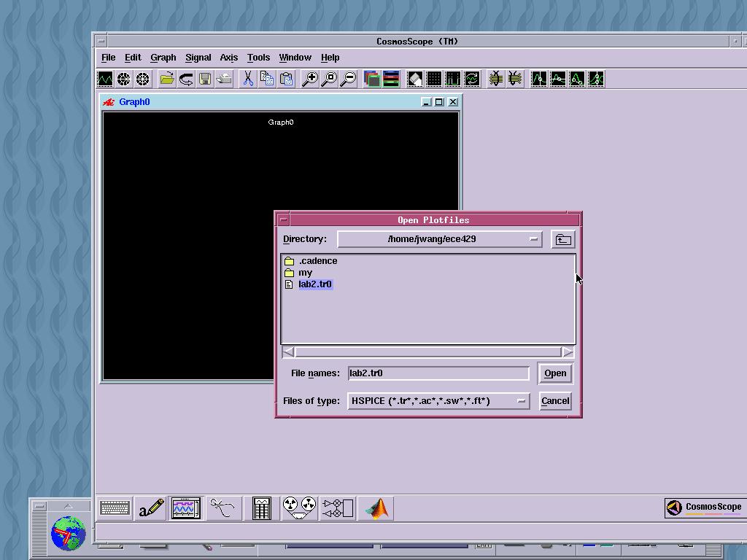Click the eraser clear graph icon
The image size is (747, 560).
pos(415,79)
